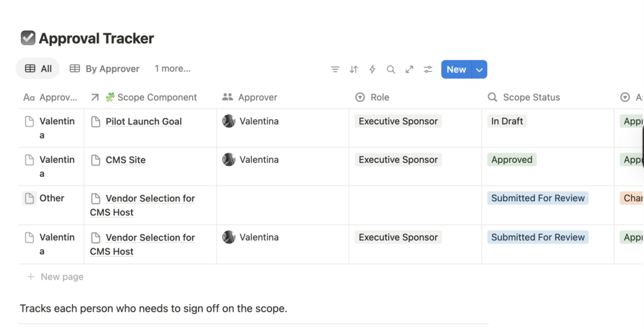Viewport: 644px width, 329px height.
Task: Click the green Approved status tag
Action: pos(511,160)
